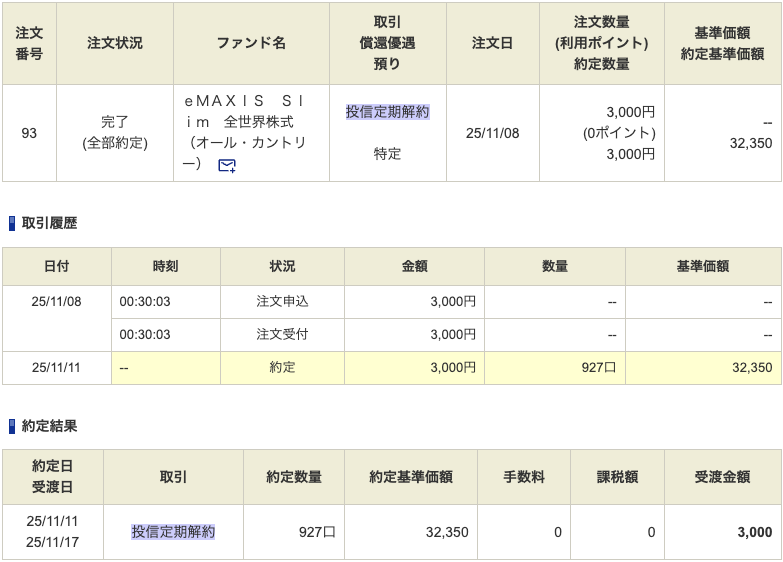The image size is (783, 562).
Task: Select 投信定期解約 in the 約定結果 table
Action: click(x=173, y=532)
